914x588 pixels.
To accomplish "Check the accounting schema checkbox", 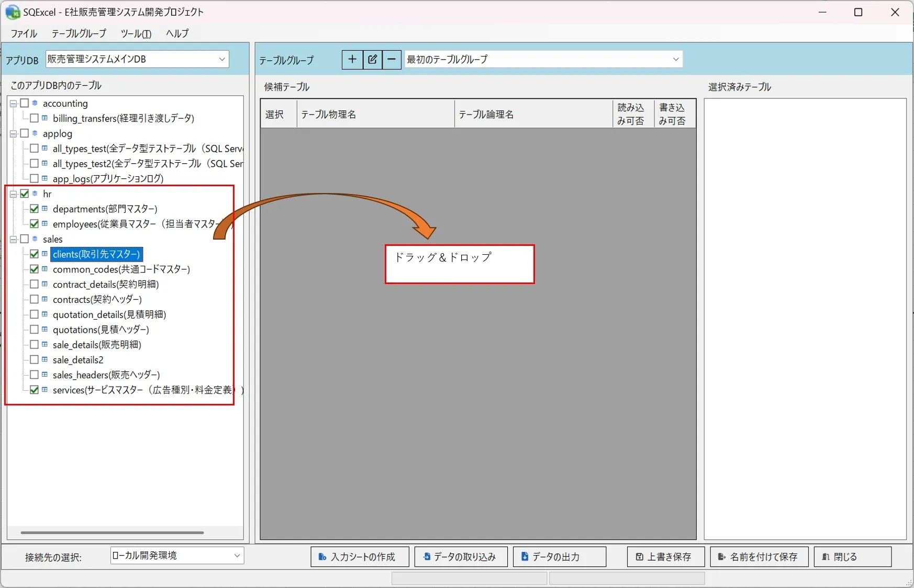I will tap(24, 103).
